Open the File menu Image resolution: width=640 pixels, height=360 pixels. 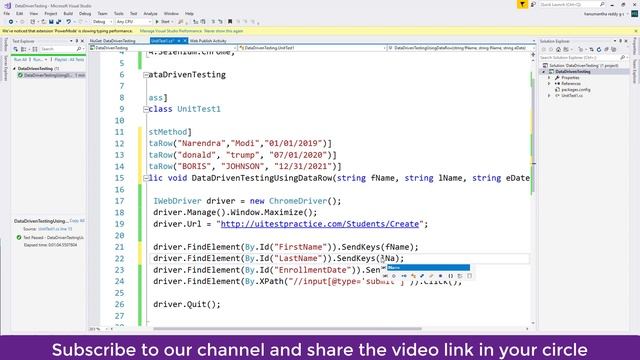tap(7, 13)
